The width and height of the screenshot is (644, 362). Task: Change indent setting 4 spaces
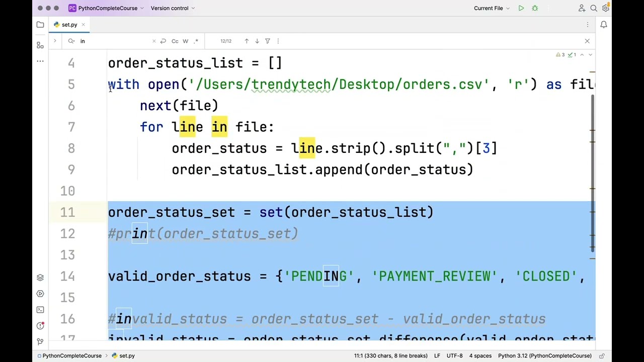(x=480, y=356)
